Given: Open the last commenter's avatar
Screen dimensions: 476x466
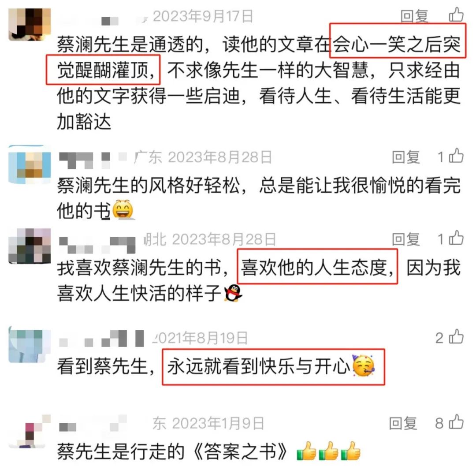Looking at the screenshot, I should (30, 431).
